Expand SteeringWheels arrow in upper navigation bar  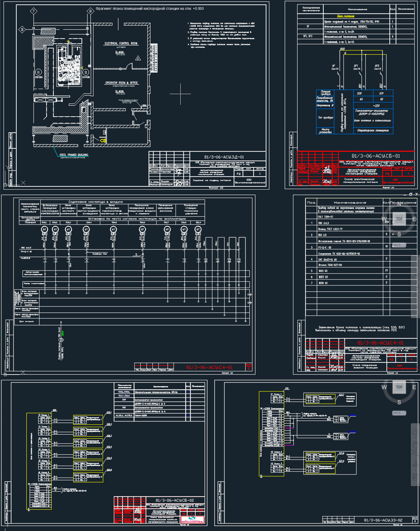[x=416, y=270]
